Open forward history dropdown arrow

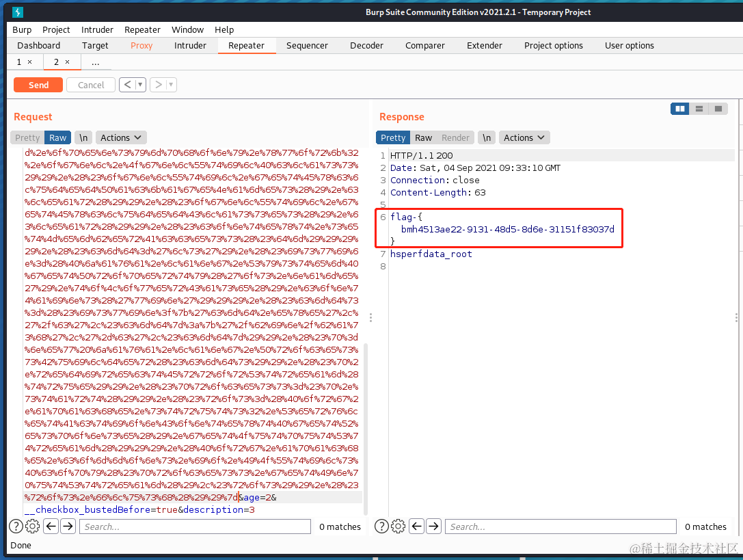pyautogui.click(x=171, y=85)
